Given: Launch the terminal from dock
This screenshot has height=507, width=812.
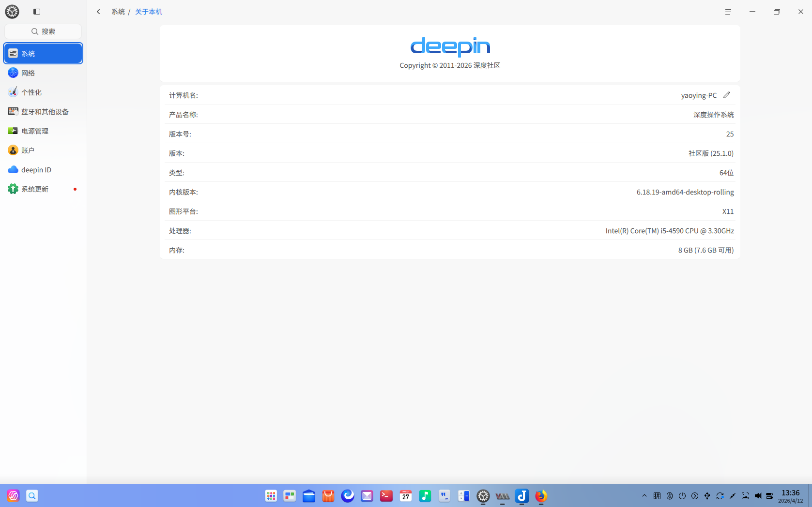Looking at the screenshot, I should [x=386, y=496].
